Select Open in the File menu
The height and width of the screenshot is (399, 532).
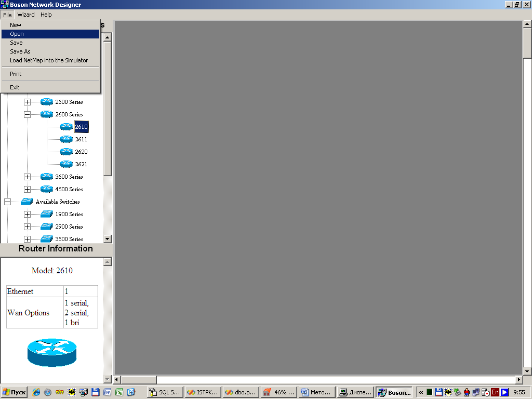tap(50, 34)
